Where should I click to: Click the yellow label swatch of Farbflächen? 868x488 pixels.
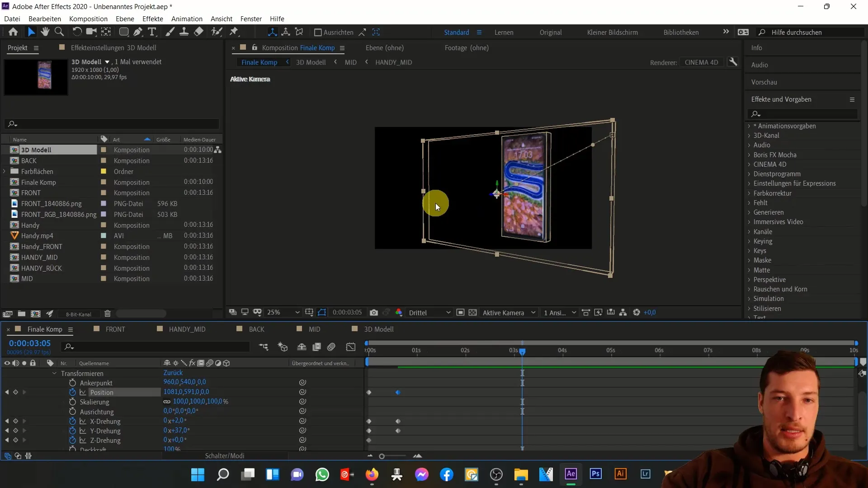104,172
